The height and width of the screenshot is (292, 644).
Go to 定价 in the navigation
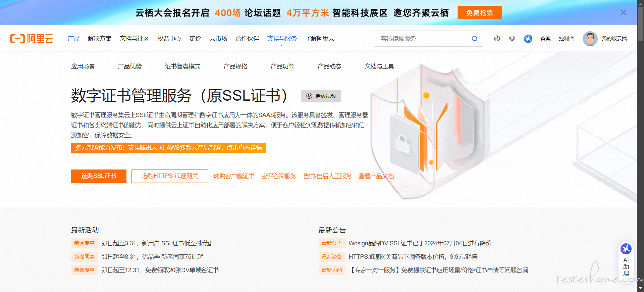(x=195, y=39)
